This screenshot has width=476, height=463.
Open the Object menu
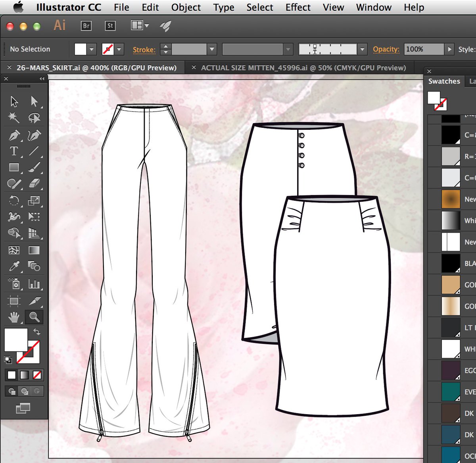click(186, 7)
